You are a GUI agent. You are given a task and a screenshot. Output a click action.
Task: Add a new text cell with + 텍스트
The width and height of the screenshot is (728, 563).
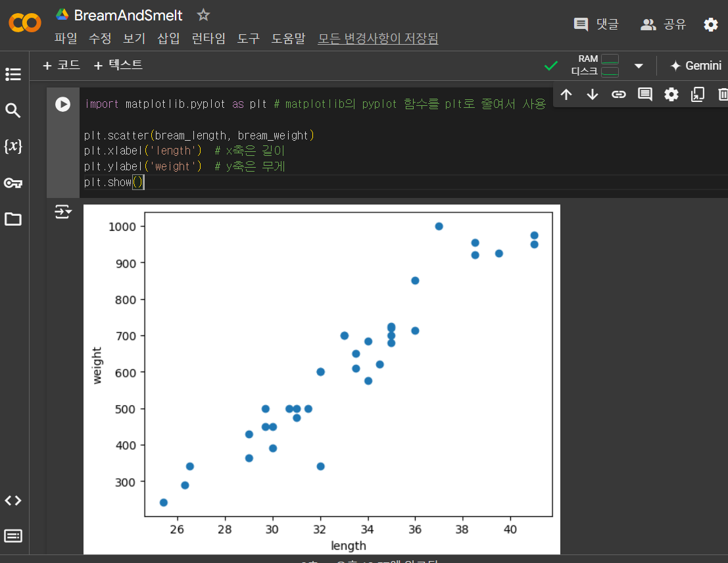click(x=118, y=65)
